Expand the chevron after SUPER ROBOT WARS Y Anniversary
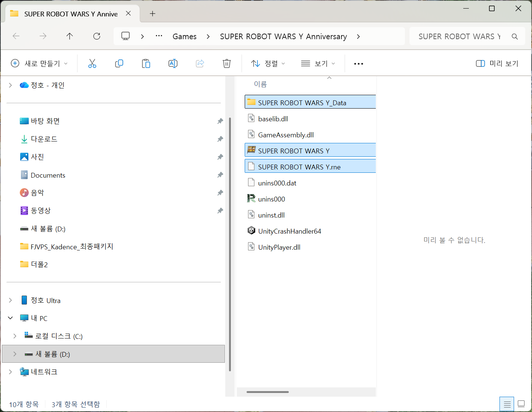 pos(358,36)
